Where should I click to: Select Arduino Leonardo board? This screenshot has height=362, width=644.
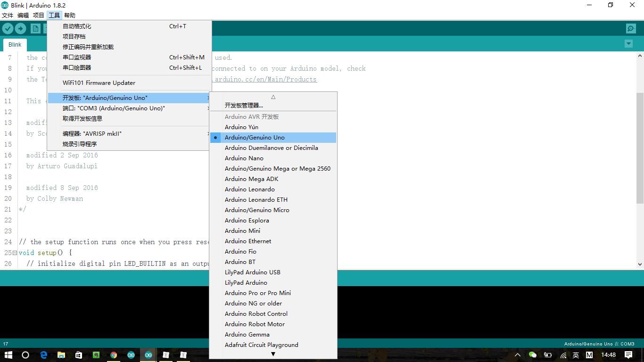(x=273, y=189)
